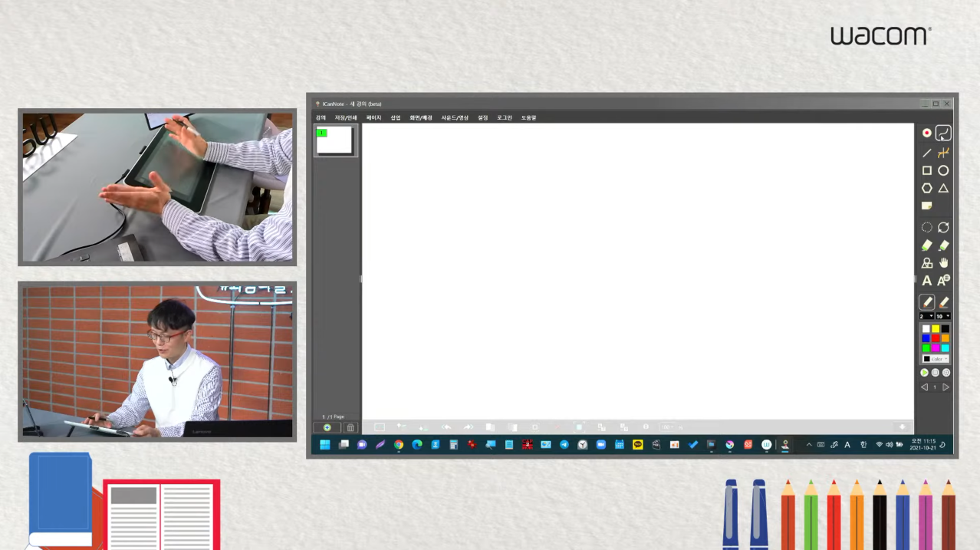The image size is (980, 550).
Task: Open the Color dropdown below swatches
Action: [936, 359]
